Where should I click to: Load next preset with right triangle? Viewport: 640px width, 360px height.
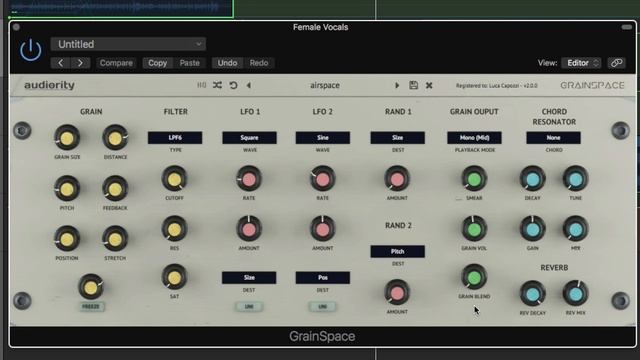tap(397, 85)
